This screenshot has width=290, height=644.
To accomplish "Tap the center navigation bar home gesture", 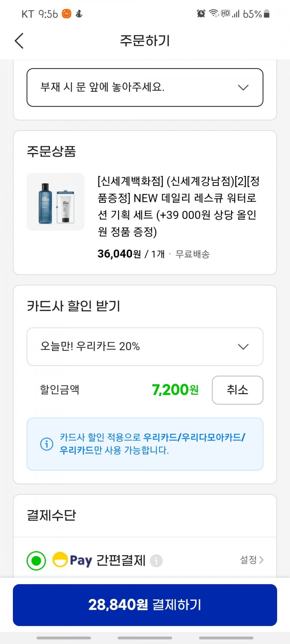I will pyautogui.click(x=145, y=638).
